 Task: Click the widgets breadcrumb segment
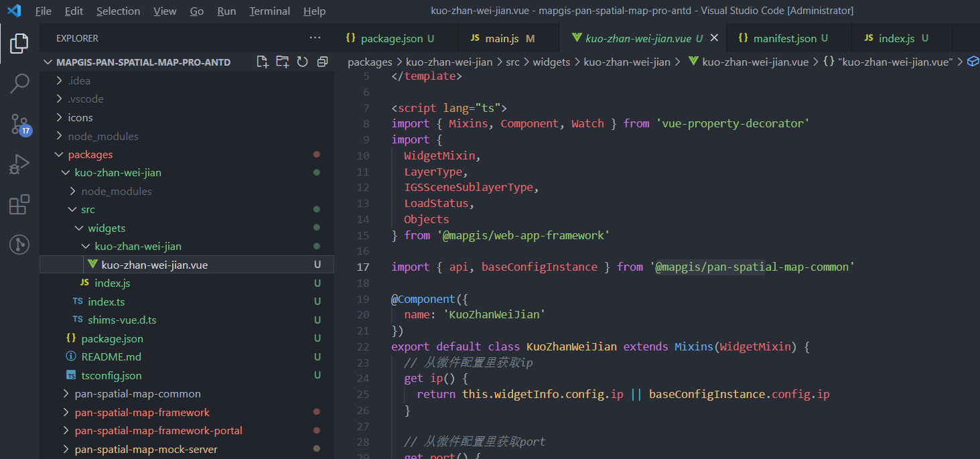point(551,62)
